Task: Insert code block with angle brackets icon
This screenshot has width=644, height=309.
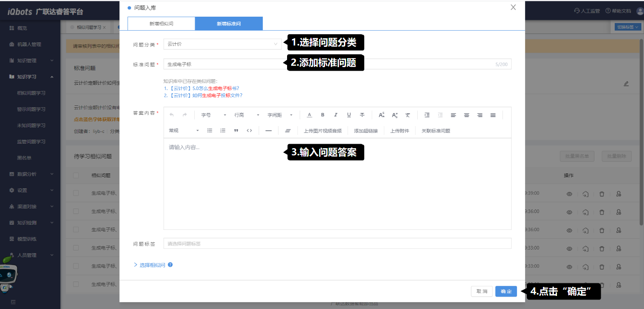Action: pyautogui.click(x=249, y=131)
